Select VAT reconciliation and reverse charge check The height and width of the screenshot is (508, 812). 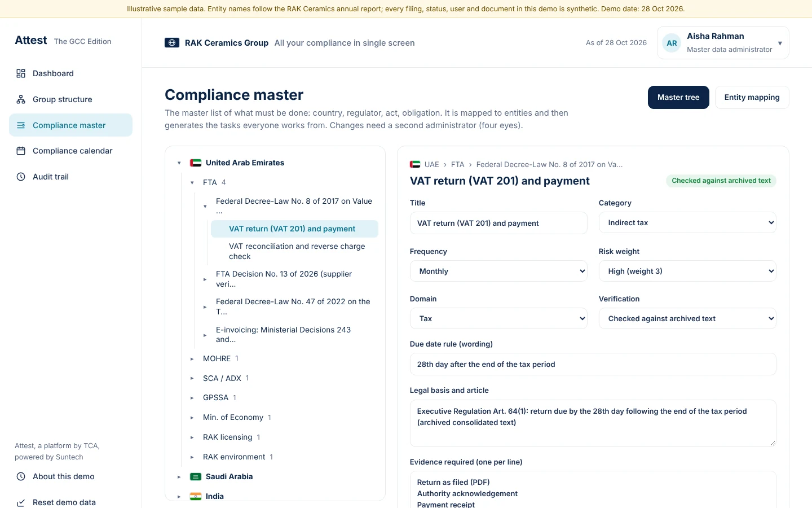click(x=294, y=251)
